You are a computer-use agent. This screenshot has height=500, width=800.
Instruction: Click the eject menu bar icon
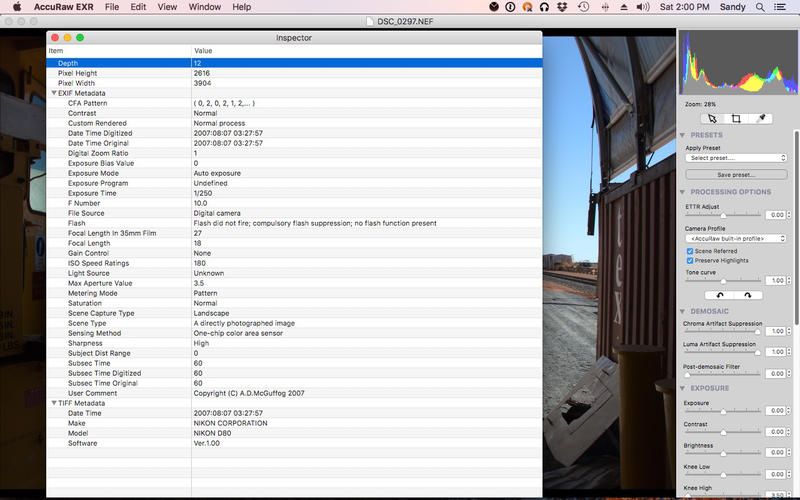[x=624, y=7]
